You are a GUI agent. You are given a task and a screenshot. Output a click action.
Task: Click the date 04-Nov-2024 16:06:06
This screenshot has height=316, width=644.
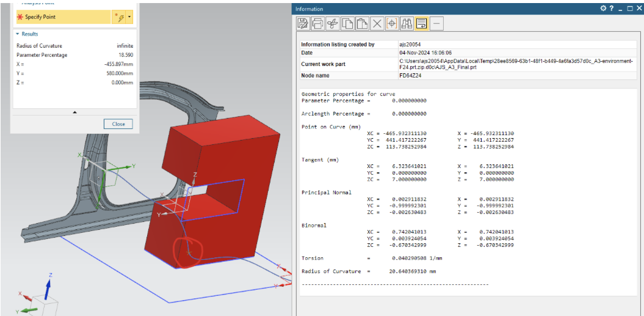(x=425, y=53)
